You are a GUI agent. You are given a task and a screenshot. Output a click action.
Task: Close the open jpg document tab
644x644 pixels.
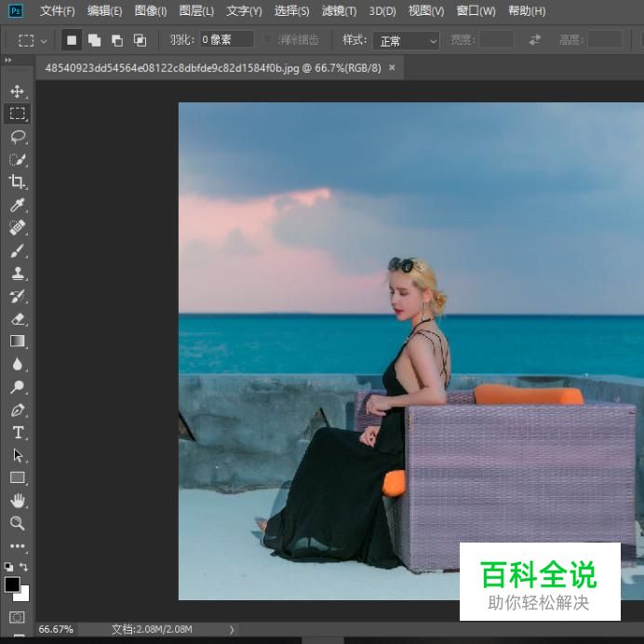click(392, 68)
